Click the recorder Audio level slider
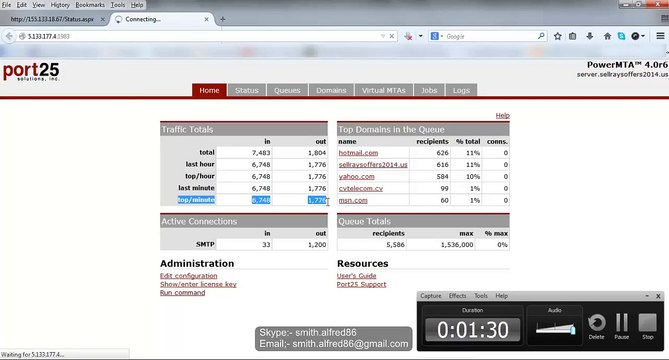Image resolution: width=669 pixels, height=360 pixels. coord(556,328)
